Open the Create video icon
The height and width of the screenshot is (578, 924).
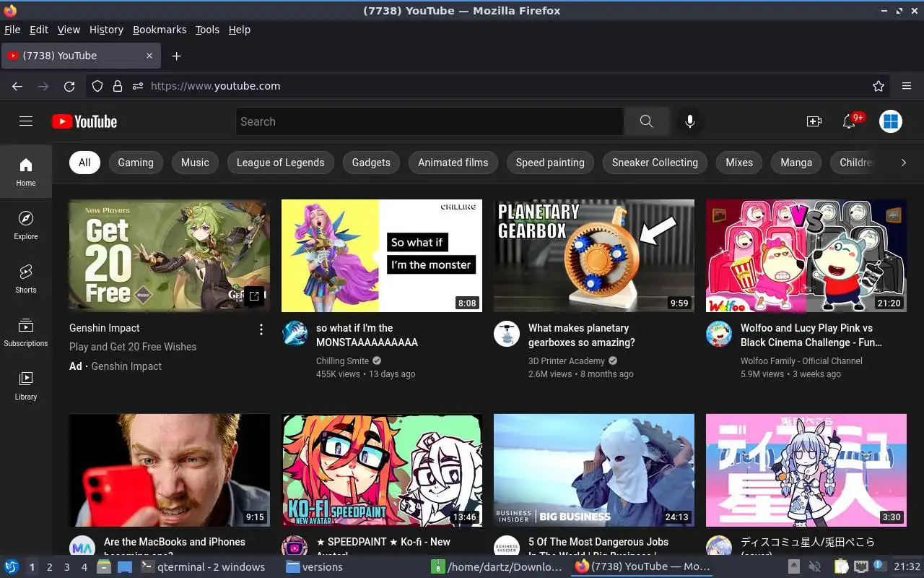coord(814,121)
